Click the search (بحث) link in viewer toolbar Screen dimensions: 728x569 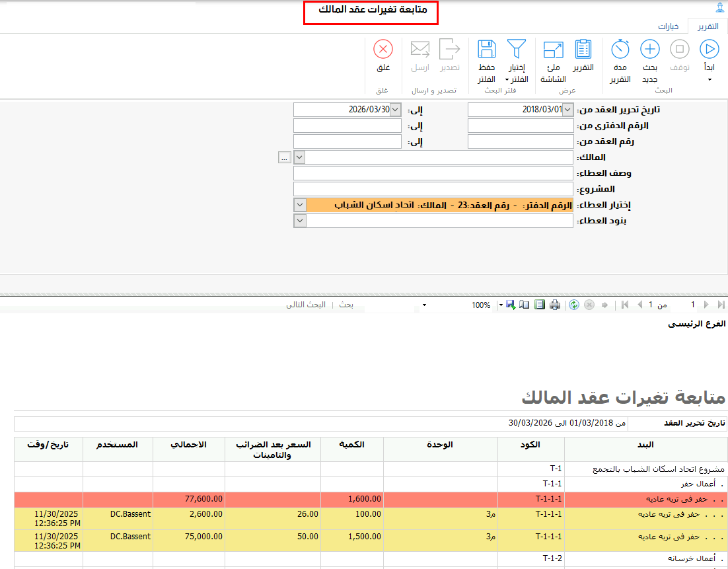(x=346, y=305)
